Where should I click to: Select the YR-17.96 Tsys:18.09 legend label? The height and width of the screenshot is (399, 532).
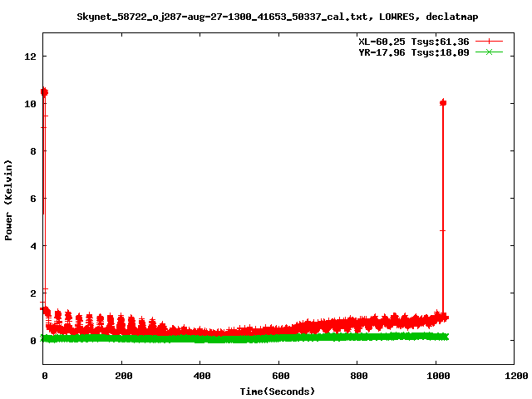click(x=414, y=52)
